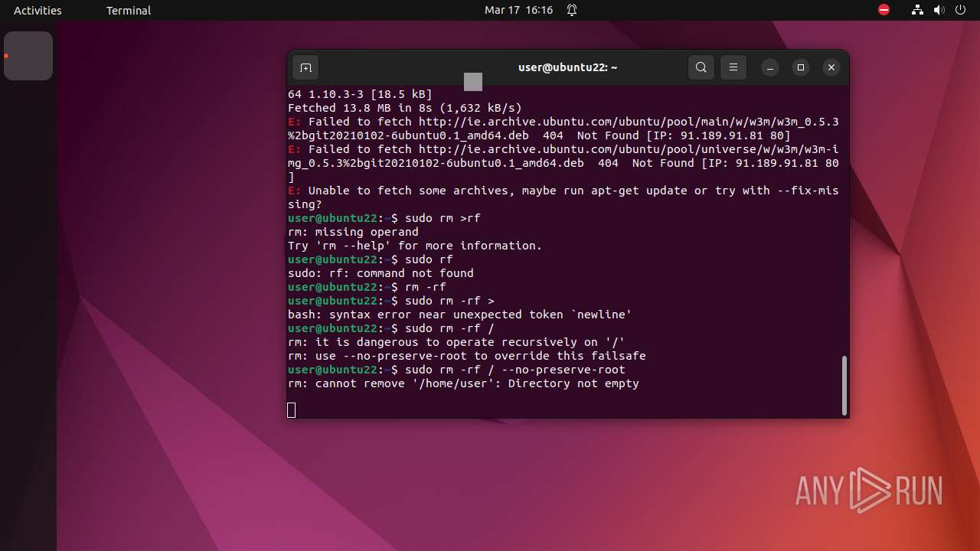The width and height of the screenshot is (980, 551).
Task: Open the wired network status icon
Action: [917, 10]
